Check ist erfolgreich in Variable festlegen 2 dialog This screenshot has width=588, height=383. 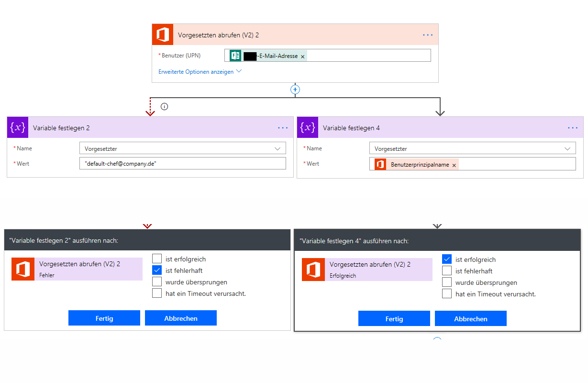coord(157,259)
